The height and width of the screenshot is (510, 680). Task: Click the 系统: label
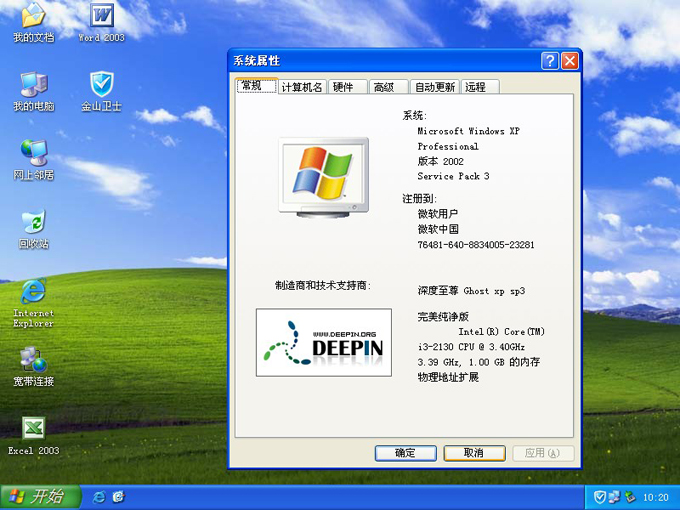(x=415, y=115)
